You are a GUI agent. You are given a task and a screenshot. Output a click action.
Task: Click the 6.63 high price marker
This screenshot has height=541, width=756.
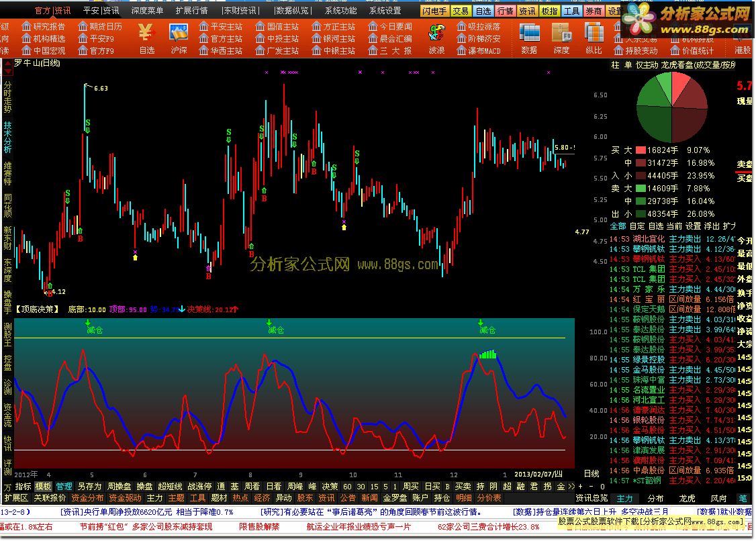click(x=101, y=88)
